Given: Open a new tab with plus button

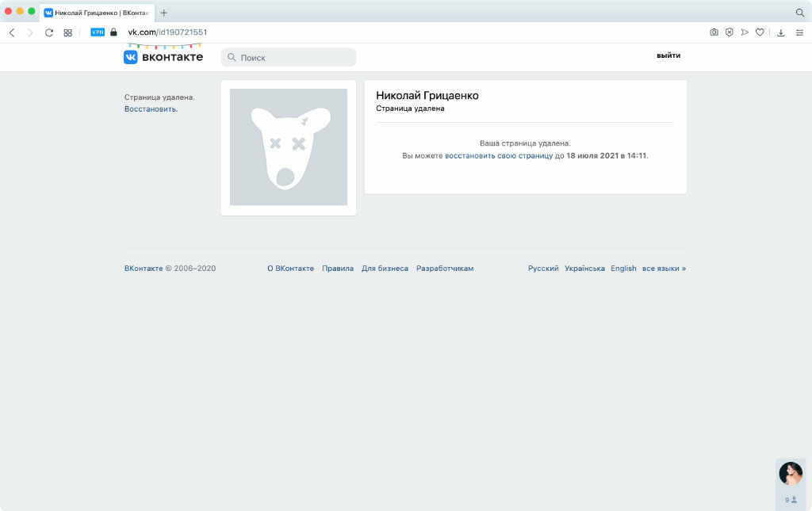Looking at the screenshot, I should pos(163,13).
